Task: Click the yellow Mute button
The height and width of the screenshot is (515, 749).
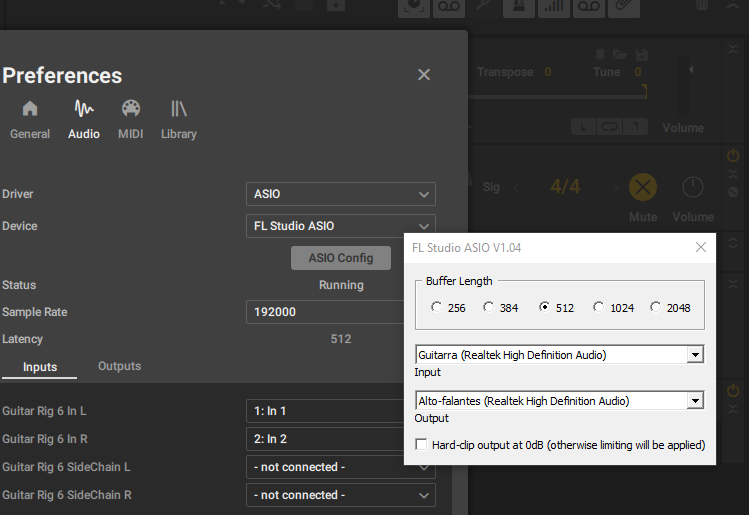Action: click(642, 187)
